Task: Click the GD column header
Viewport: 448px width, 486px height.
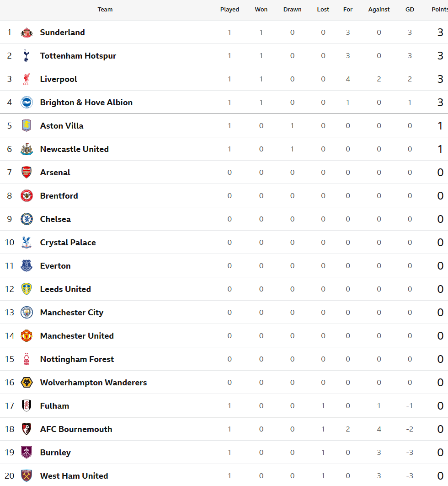Action: pos(410,10)
